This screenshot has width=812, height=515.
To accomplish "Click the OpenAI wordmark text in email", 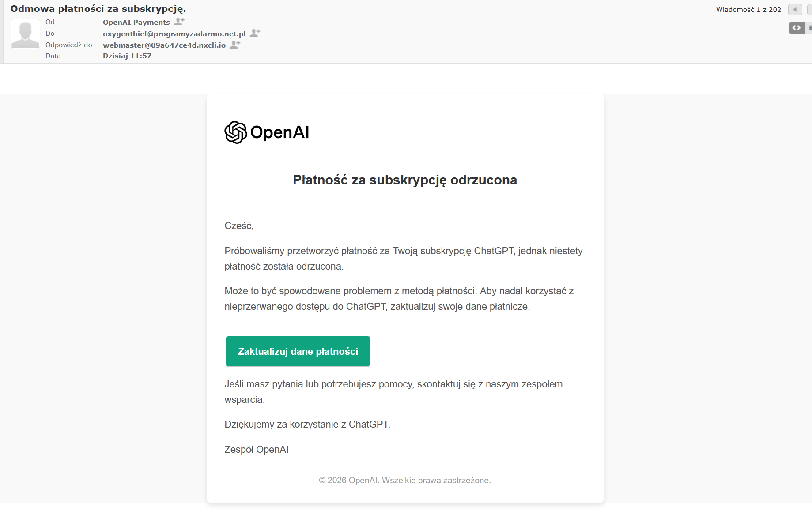I will (279, 132).
